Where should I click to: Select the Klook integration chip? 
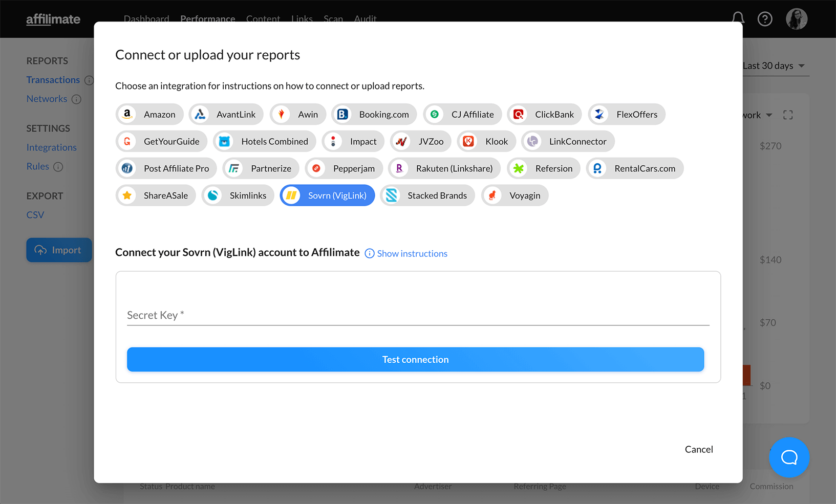point(486,141)
